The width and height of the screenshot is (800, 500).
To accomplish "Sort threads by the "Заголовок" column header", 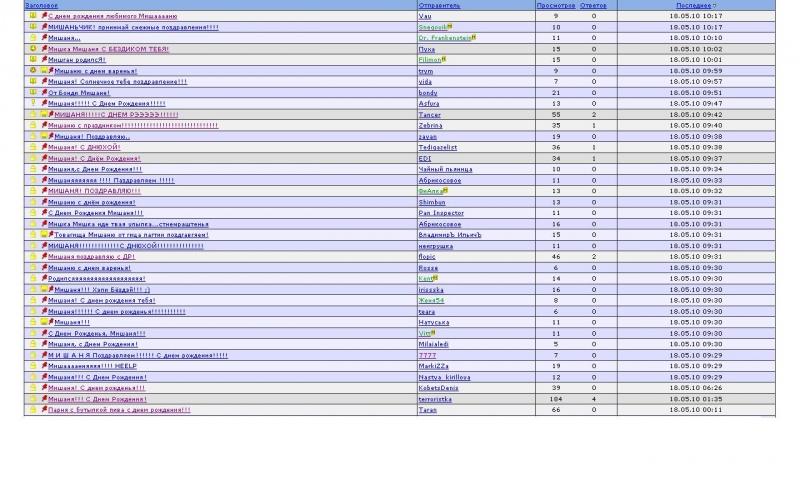I will tap(41, 6).
